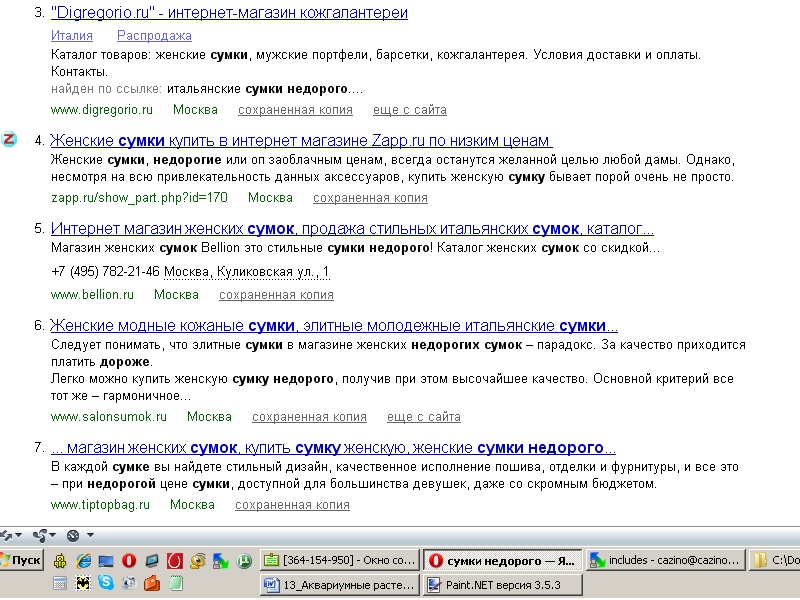Viewport: 800px width, 600px height.
Task: Click green www.digregorio.ru URL
Action: tap(102, 110)
